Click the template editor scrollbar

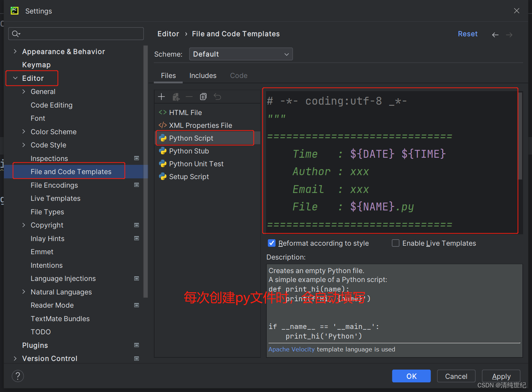click(520, 136)
